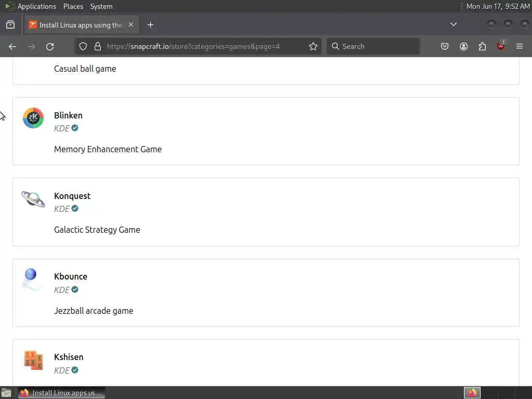Click the KDE publisher under Kbounce
This screenshot has height=399, width=532.
[x=62, y=290]
